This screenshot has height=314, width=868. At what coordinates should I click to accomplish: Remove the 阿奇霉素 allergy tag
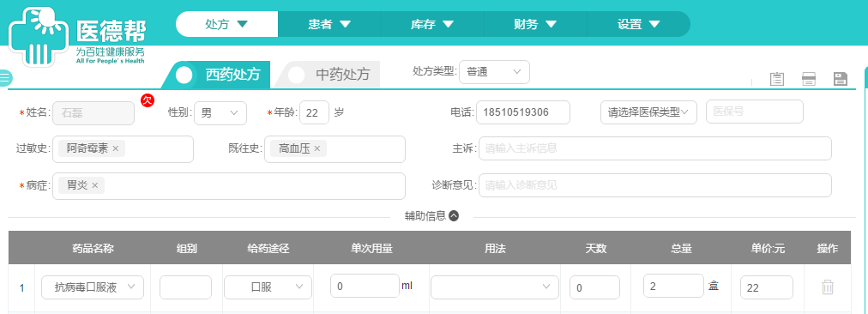pos(115,148)
